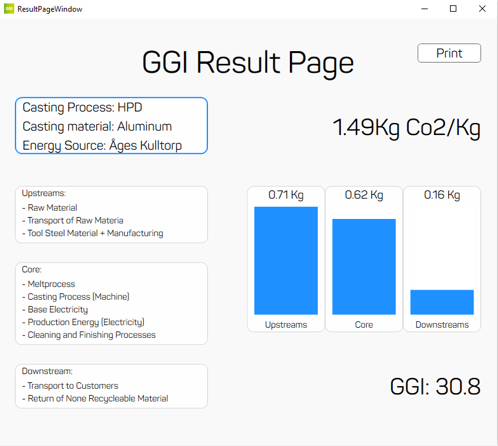Click the Energy Source: Åges Kulltorp line
Viewport: 498px width, 446px height.
102,145
